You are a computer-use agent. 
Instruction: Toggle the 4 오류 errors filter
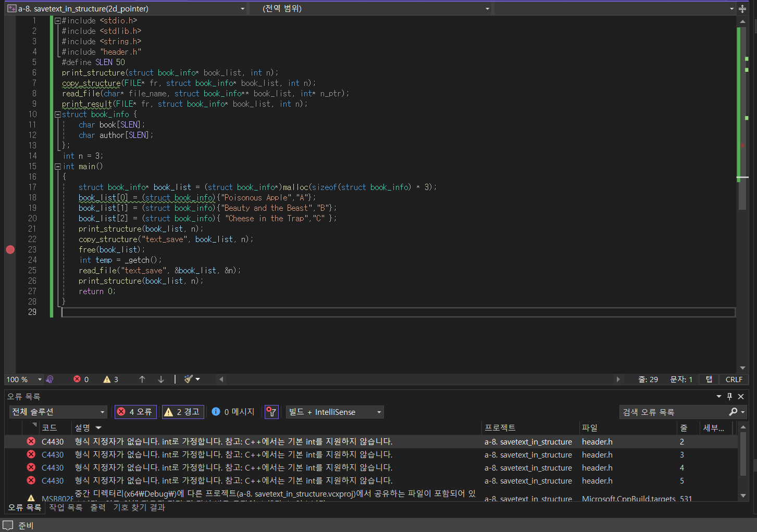click(135, 412)
